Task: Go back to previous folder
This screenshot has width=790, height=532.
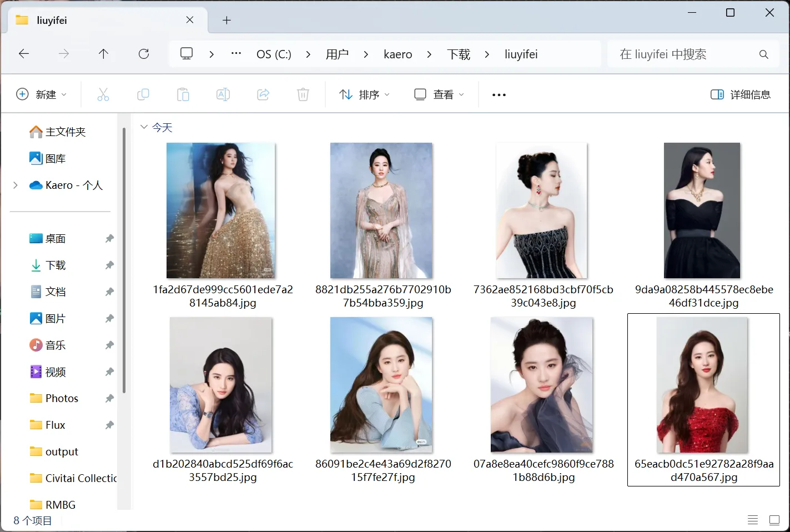Action: [24, 54]
